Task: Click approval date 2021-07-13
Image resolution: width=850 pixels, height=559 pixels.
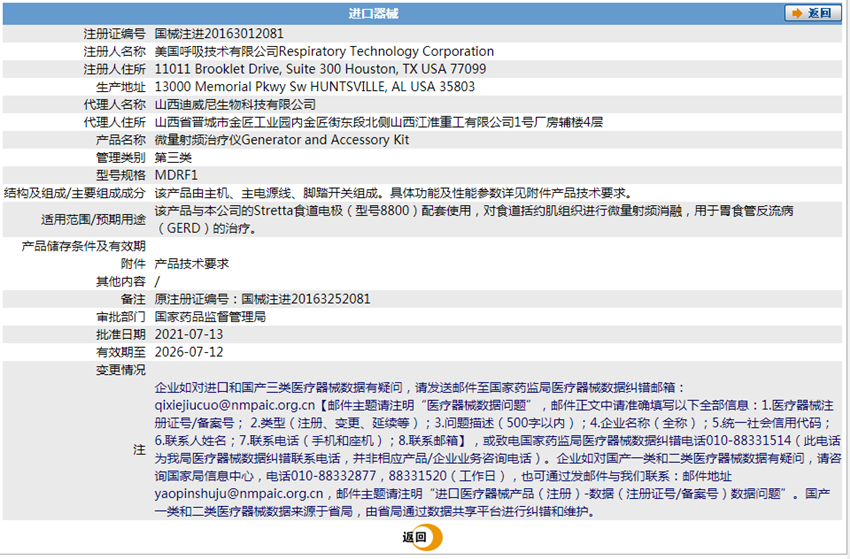Action: 189,335
